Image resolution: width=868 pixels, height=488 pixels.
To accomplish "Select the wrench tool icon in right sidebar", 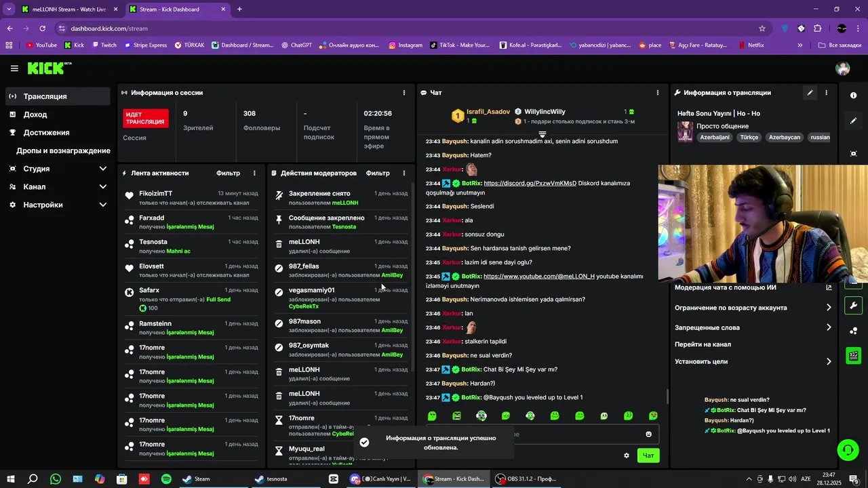I will [853, 305].
